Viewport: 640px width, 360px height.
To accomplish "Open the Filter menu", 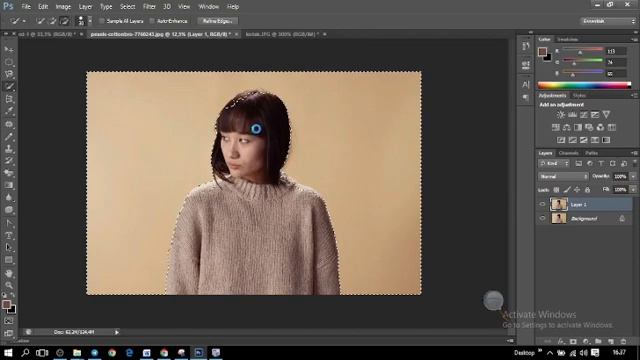I will click(149, 7).
